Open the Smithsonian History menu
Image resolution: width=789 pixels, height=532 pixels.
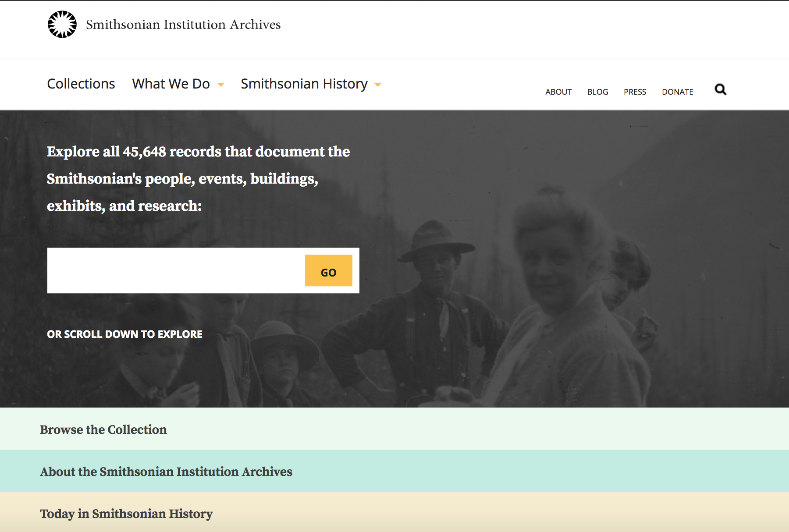304,84
